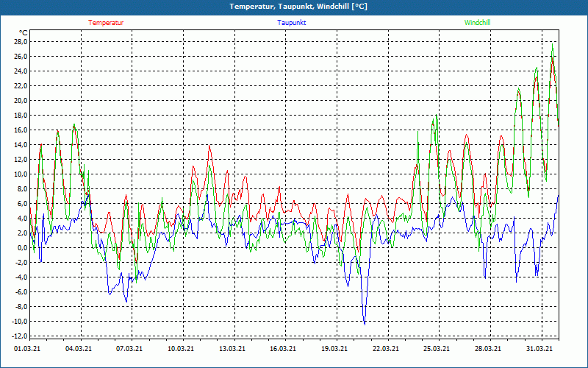Select the 0,0 y-axis value
Viewport: 588px width, 368px height.
(22, 248)
